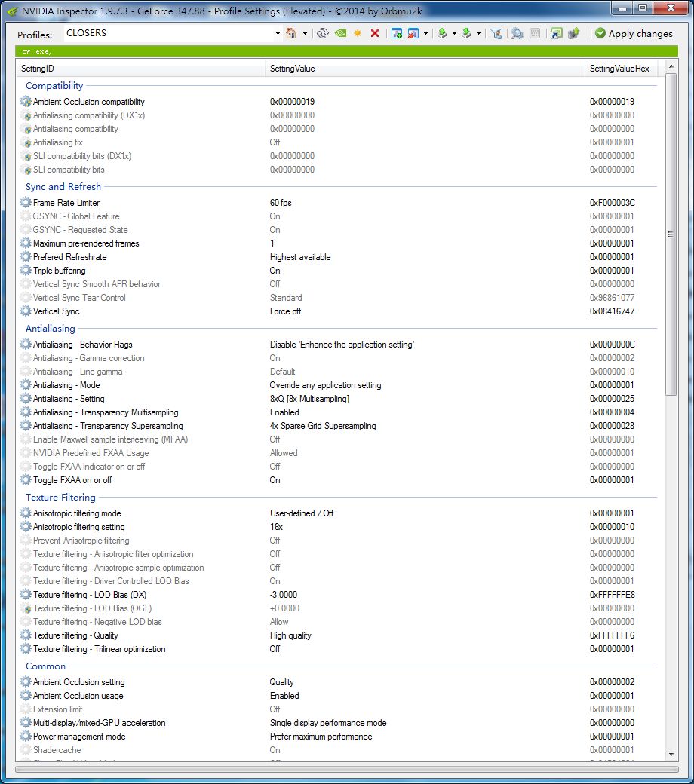
Task: Click the vertical scrollbar up arrow
Action: pyautogui.click(x=671, y=66)
